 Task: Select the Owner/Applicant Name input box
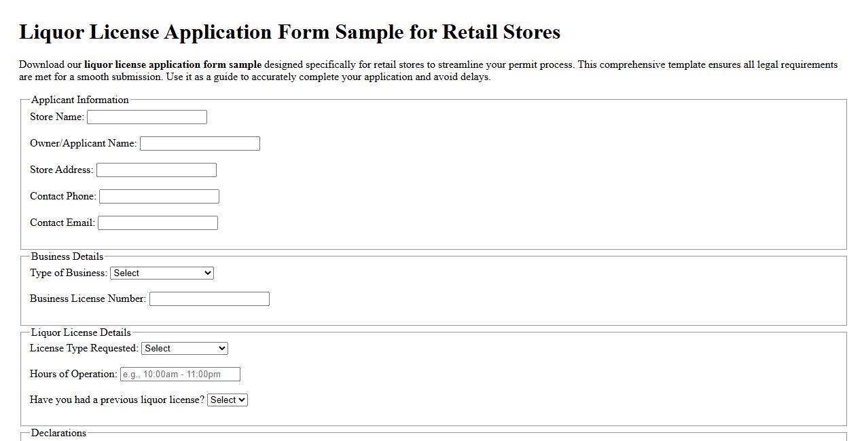click(x=199, y=143)
